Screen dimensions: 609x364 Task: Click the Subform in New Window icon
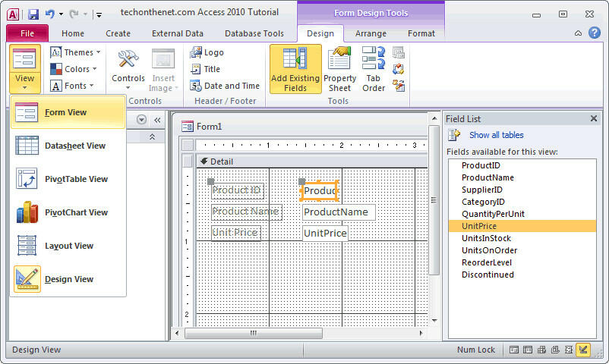399,52
